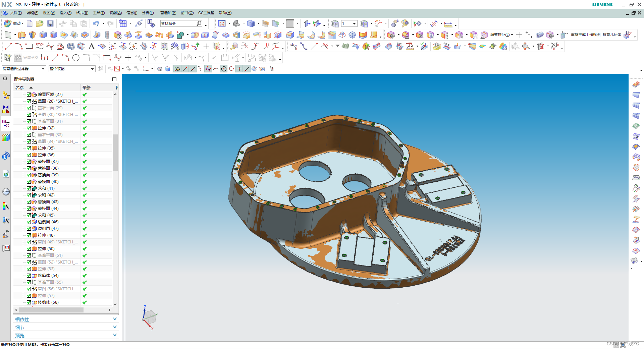This screenshot has height=349, width=644.
Task: Select the Text tool in the curve toolbar
Action: coord(92,46)
